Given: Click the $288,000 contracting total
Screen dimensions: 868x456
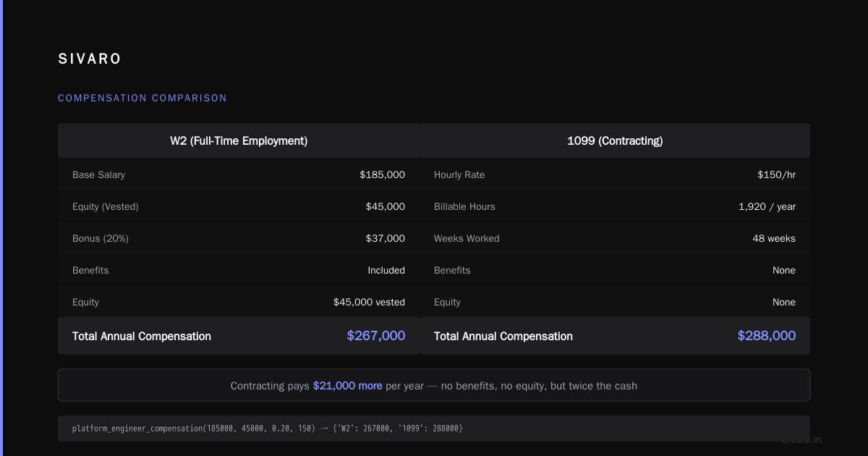Looking at the screenshot, I should point(767,336).
